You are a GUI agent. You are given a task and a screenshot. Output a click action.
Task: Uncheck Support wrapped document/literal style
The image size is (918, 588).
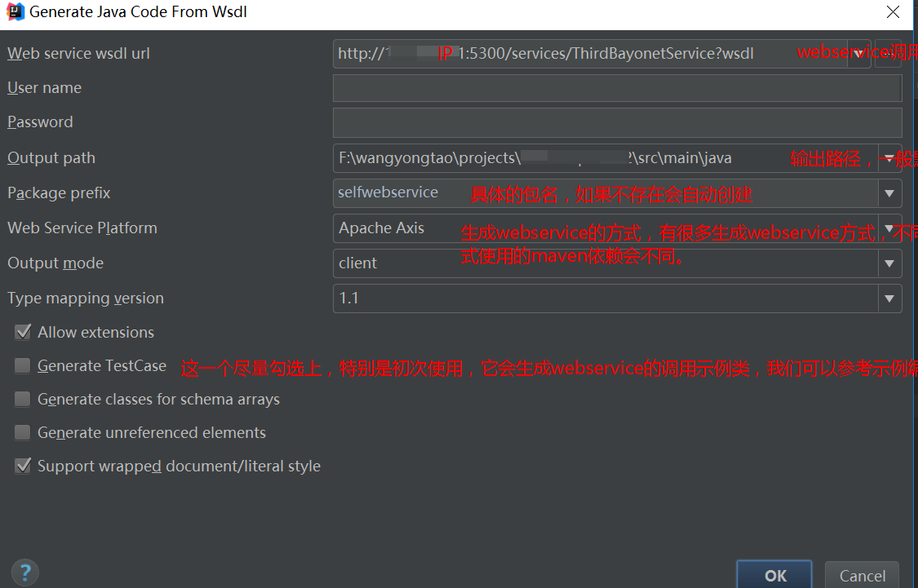[22, 466]
